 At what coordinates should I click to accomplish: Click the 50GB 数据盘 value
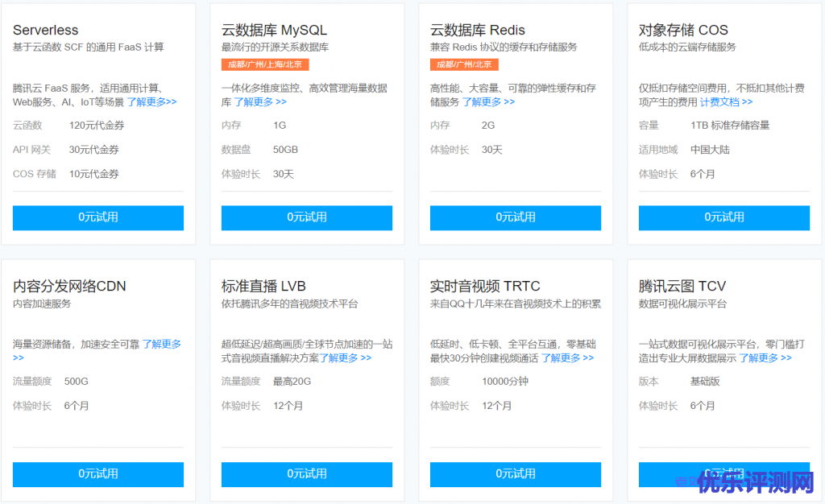click(285, 149)
